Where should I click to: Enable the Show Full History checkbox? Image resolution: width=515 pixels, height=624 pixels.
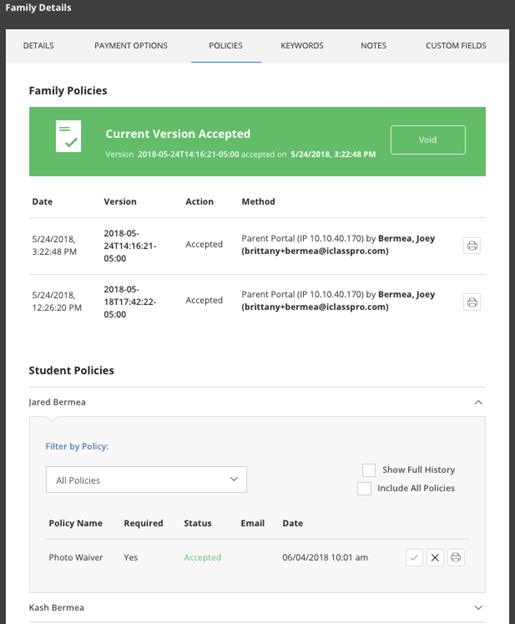click(369, 470)
